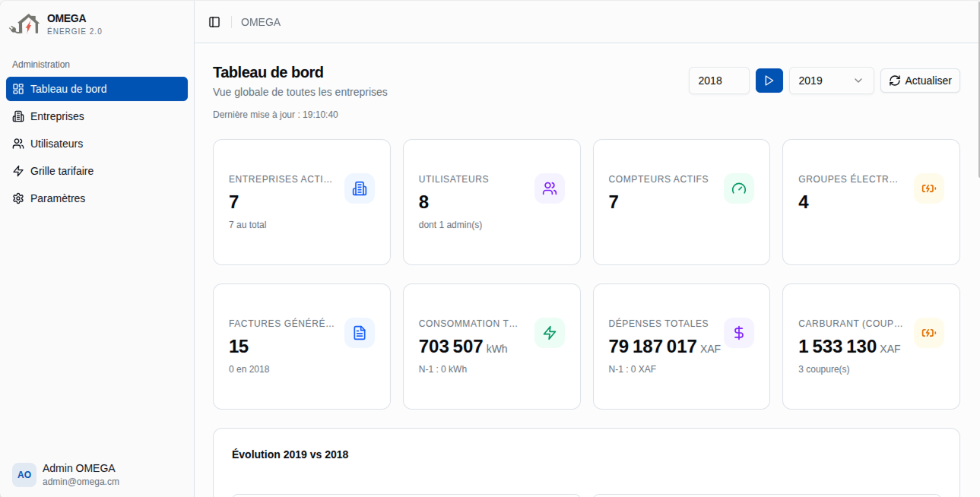Click the Compteurs Actifs gauge icon

739,188
